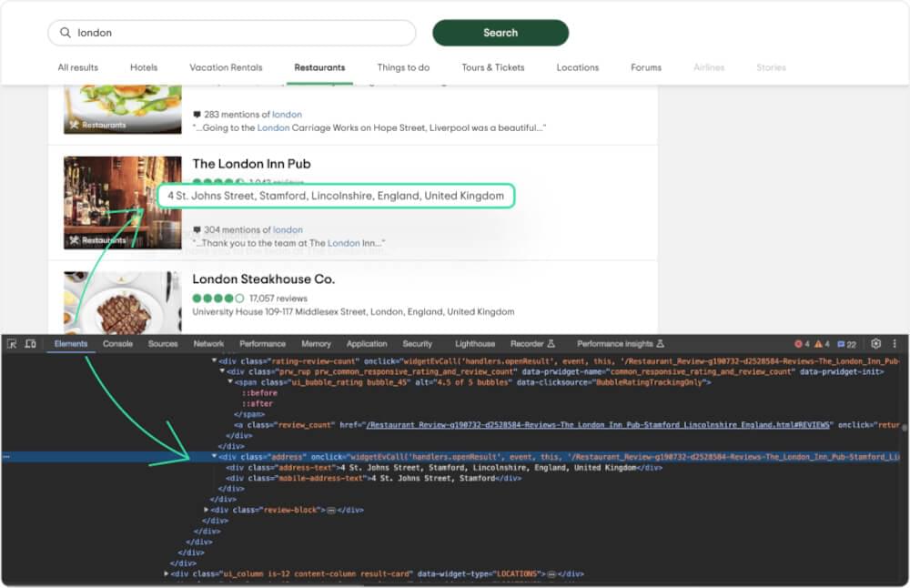Click the London Inn Pub thumbnail image

click(109, 202)
